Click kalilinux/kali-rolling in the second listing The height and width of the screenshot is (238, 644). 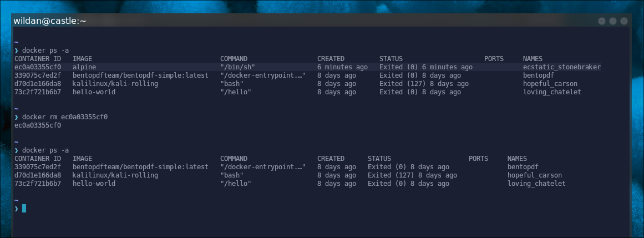coord(115,175)
